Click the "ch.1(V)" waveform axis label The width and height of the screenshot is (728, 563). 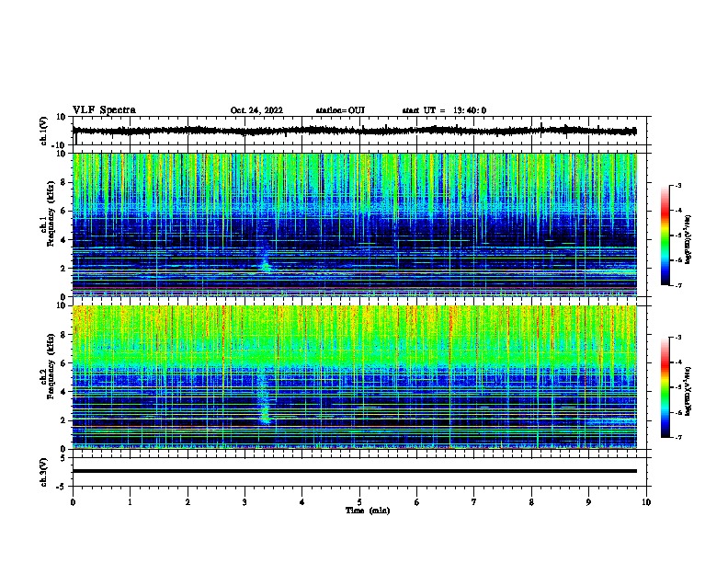(x=43, y=131)
